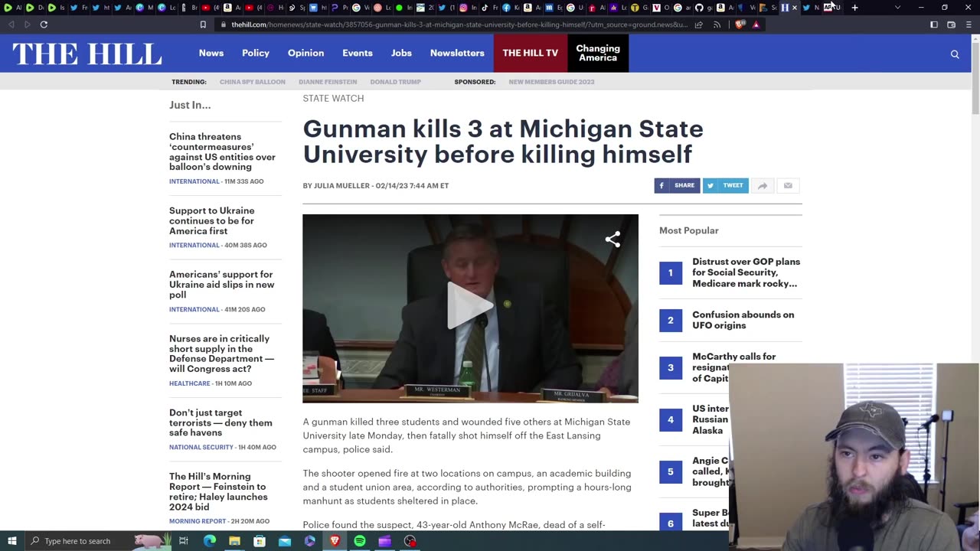The height and width of the screenshot is (551, 980).
Task: Go to The Hill TV section
Action: click(530, 53)
